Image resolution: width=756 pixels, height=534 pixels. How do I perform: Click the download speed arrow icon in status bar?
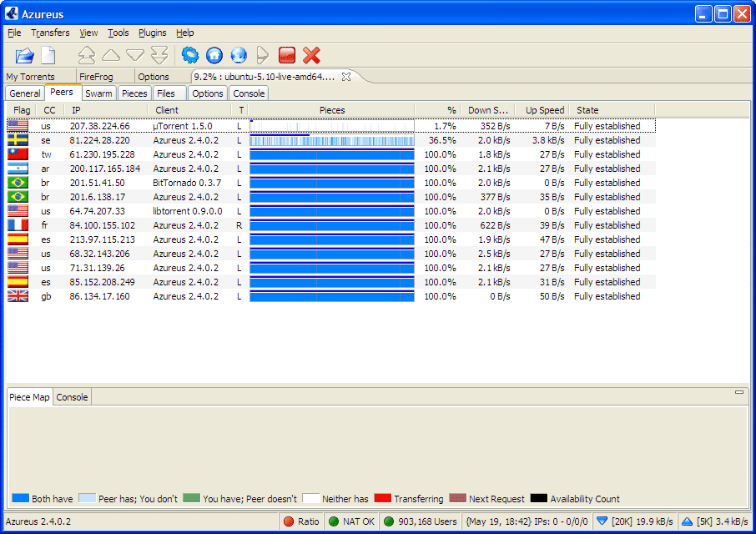pos(602,521)
